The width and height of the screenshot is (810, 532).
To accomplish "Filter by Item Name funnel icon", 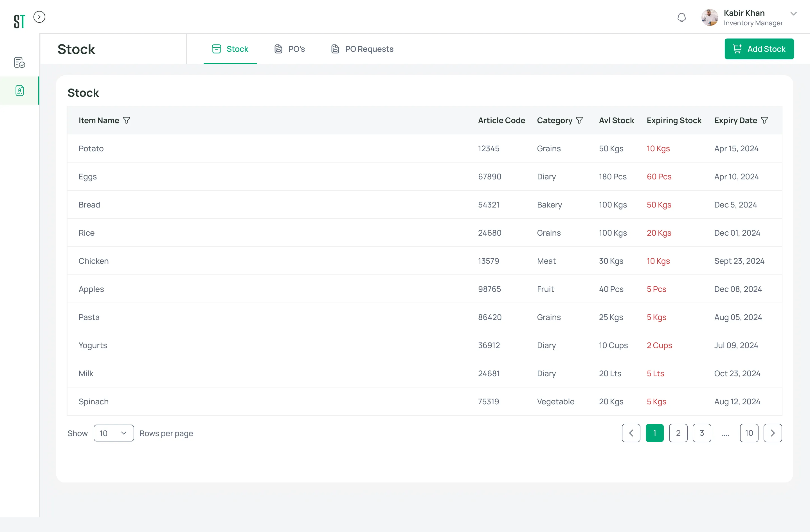I will [x=127, y=120].
